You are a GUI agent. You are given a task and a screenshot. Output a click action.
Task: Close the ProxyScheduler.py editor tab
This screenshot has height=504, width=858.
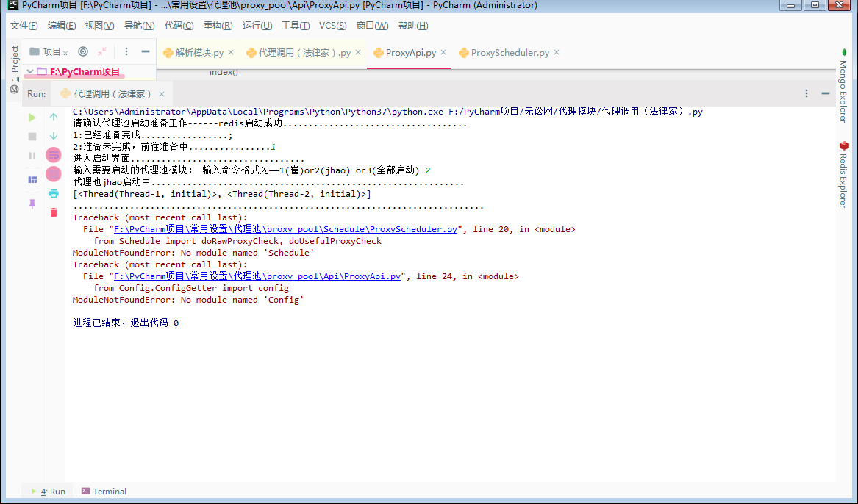(557, 52)
